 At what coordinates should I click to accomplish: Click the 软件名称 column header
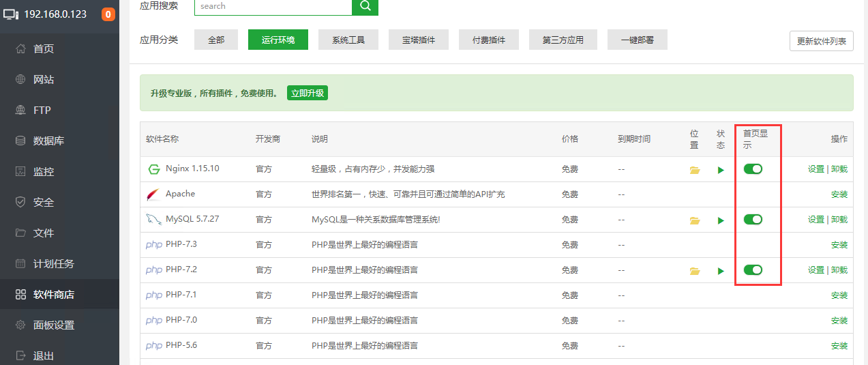click(162, 139)
